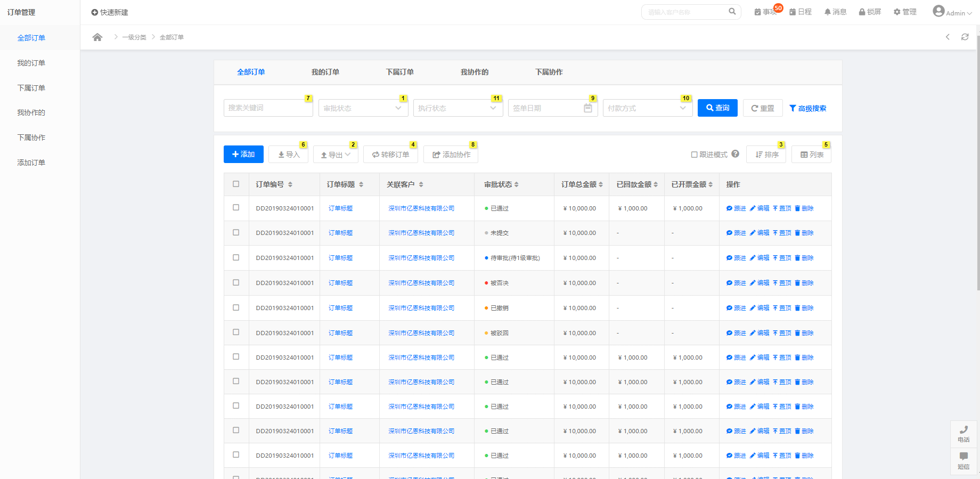Click the home icon in breadcrumb

(97, 37)
